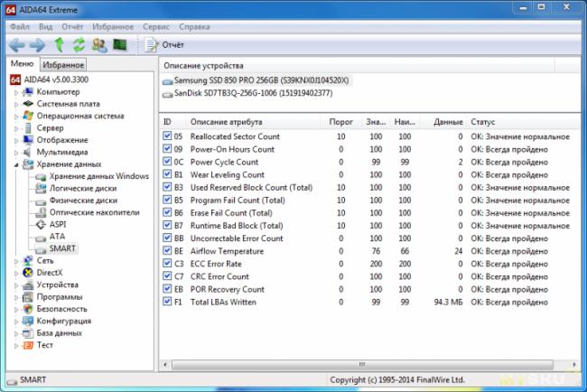Select the SMART item in the tree
The width and height of the screenshot is (587, 392).
point(62,248)
